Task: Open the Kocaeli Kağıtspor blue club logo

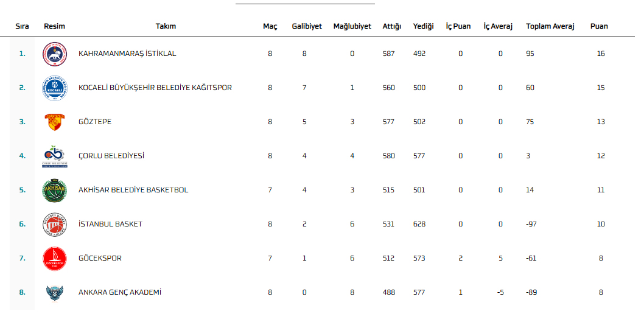Action: (x=55, y=88)
